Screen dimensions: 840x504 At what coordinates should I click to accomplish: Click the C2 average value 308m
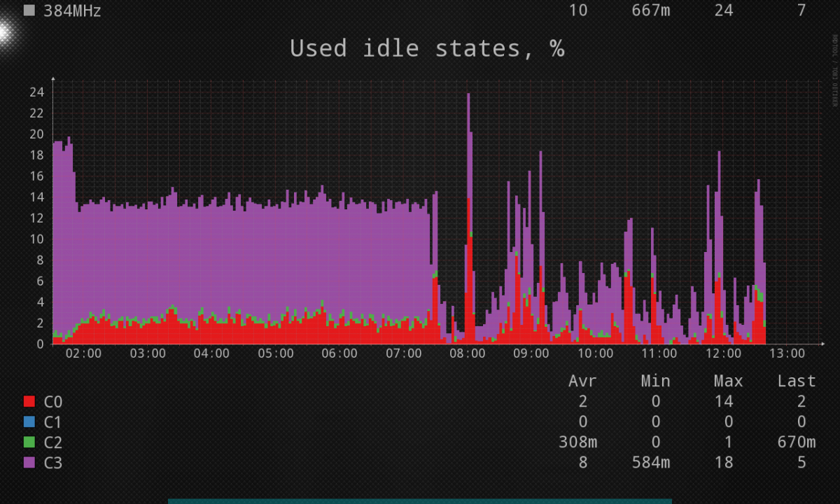(x=577, y=442)
